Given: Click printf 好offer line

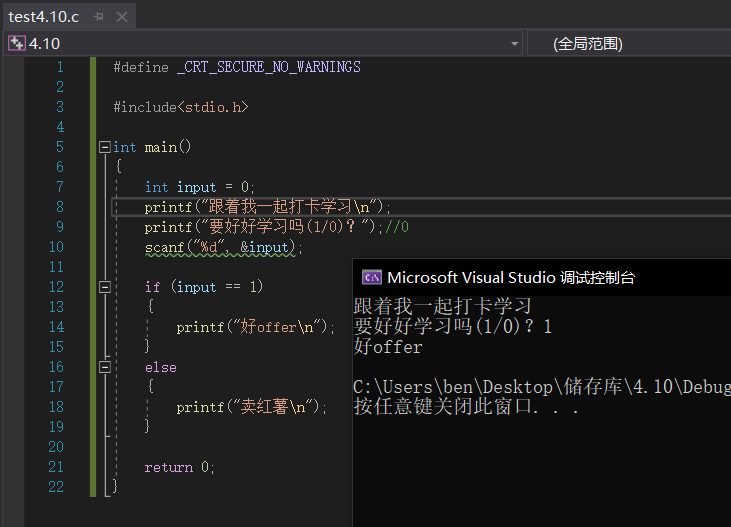Looking at the screenshot, I should point(255,327).
